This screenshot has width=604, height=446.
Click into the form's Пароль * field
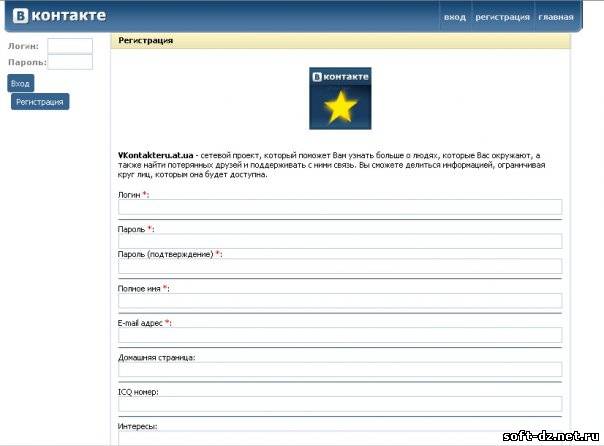point(340,241)
